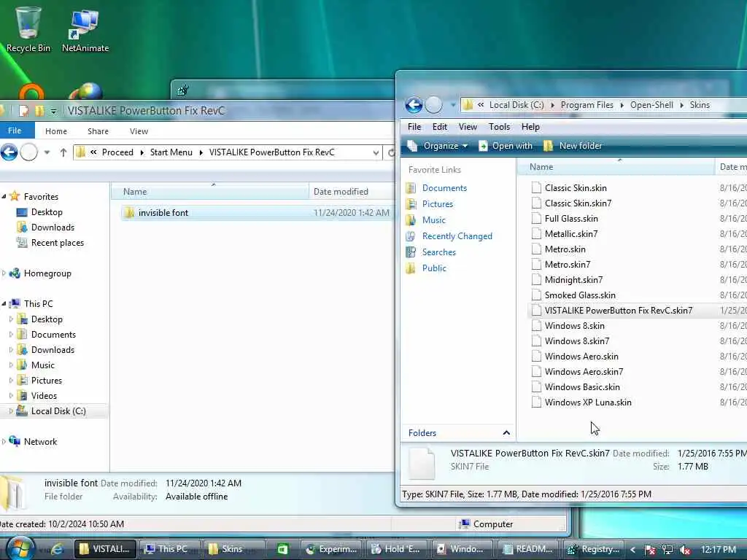Open the Home ribbon tab

click(56, 131)
